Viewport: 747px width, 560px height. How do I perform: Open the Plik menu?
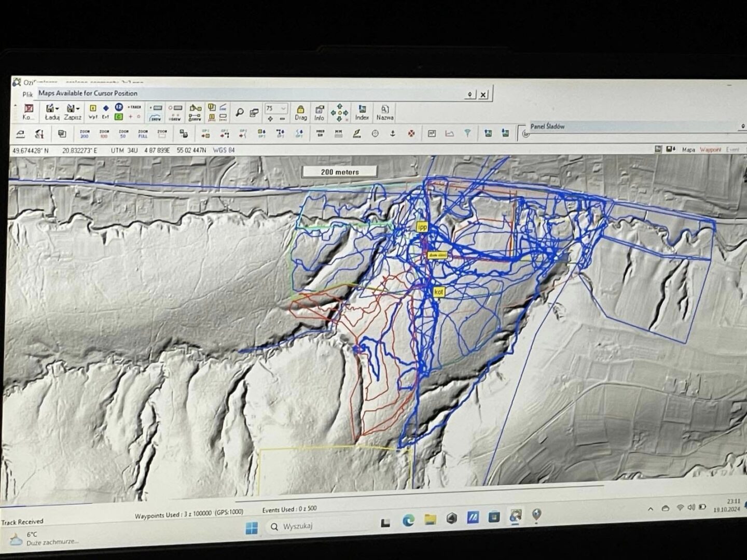pyautogui.click(x=27, y=94)
